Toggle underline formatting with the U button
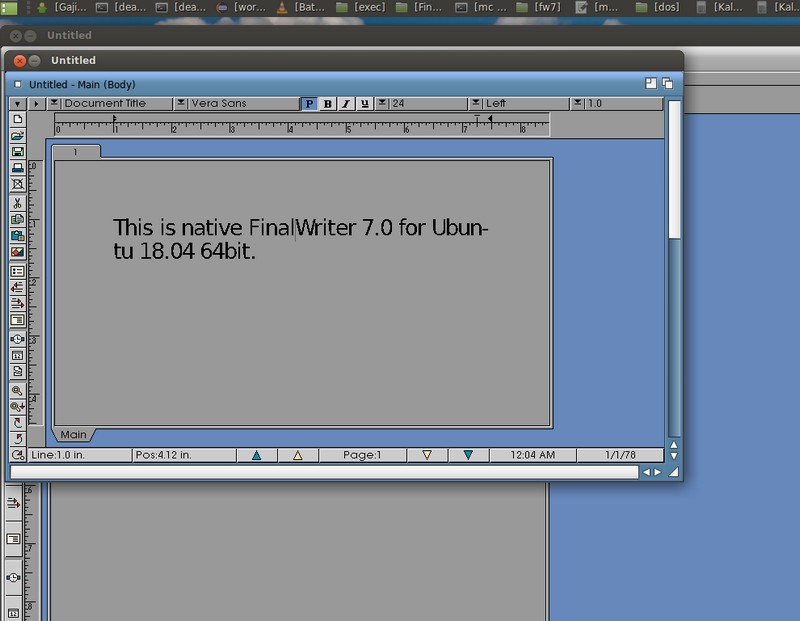This screenshot has width=800, height=621. [364, 103]
